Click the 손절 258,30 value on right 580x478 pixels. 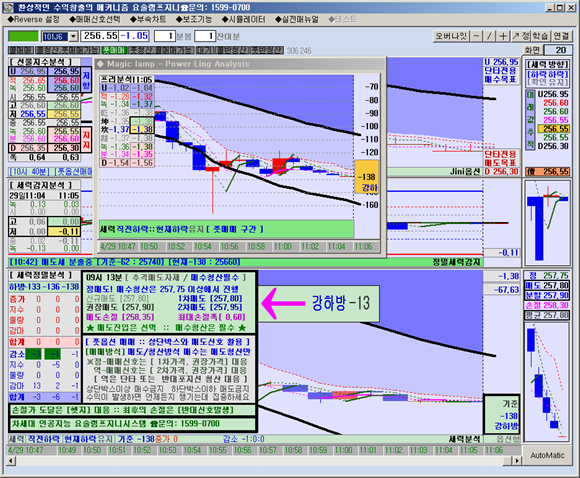(x=547, y=306)
